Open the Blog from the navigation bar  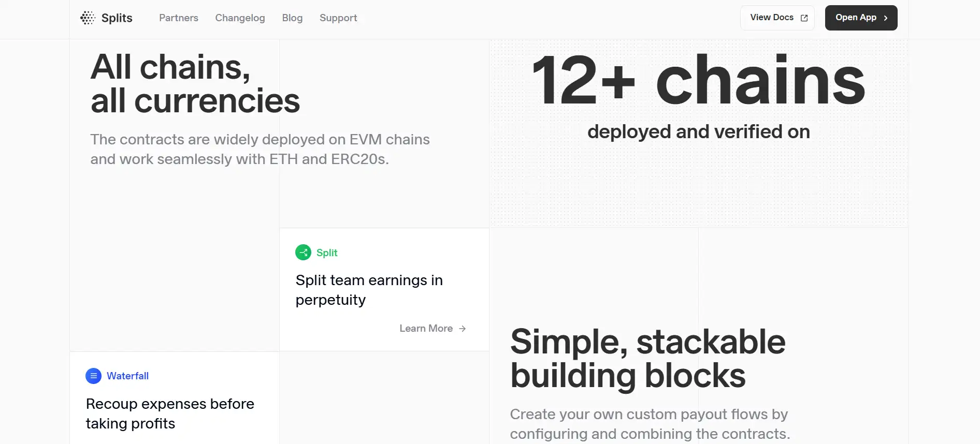click(292, 18)
